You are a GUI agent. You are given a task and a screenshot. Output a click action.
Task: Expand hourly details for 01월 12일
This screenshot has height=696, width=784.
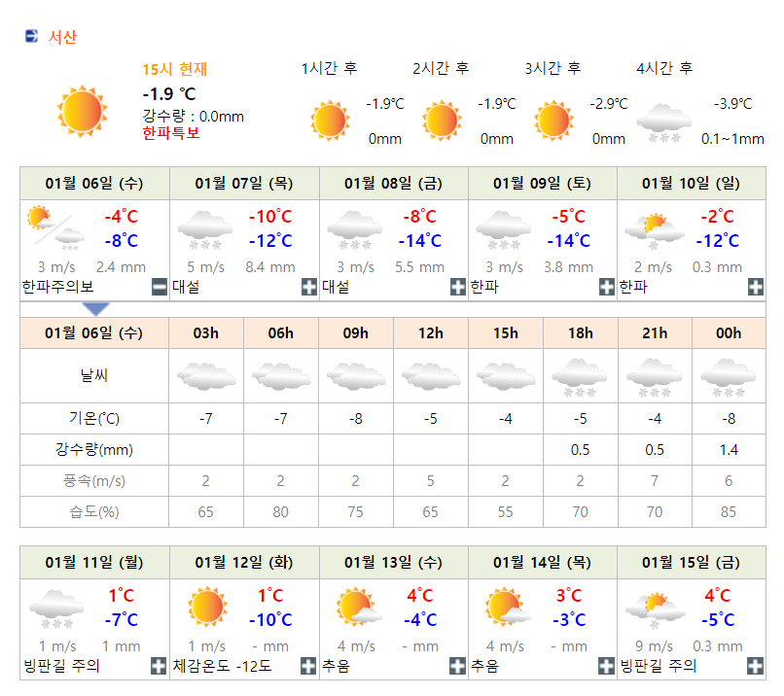coord(308,666)
